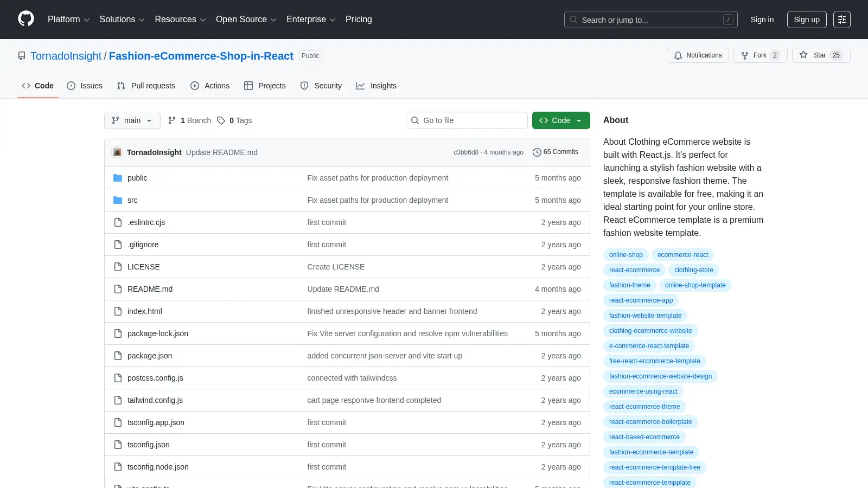View the 1 Branch list
The width and height of the screenshot is (868, 488).
tap(189, 120)
